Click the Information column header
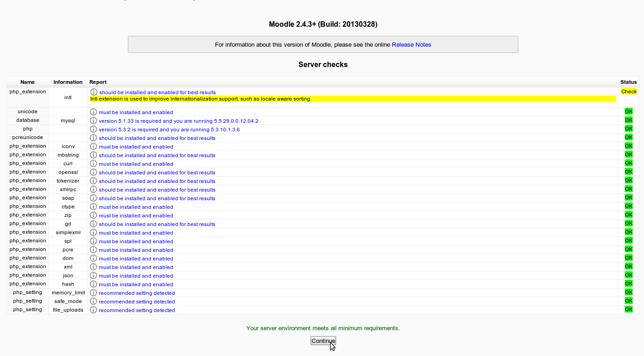The width and height of the screenshot is (644, 356). [x=68, y=82]
